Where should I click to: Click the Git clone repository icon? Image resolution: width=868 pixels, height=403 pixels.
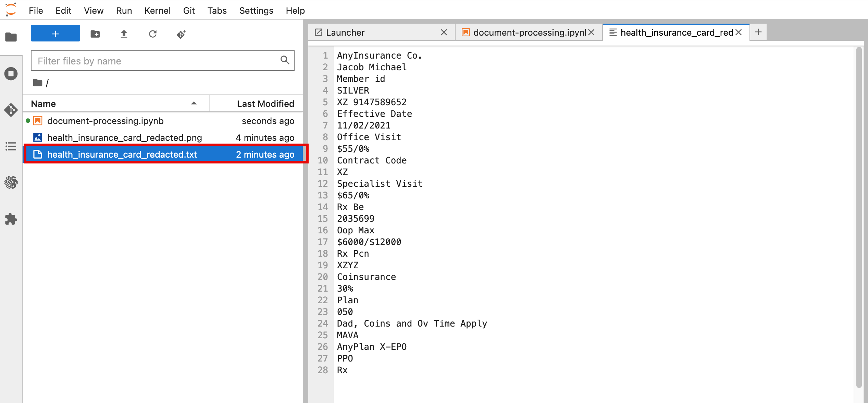click(181, 34)
